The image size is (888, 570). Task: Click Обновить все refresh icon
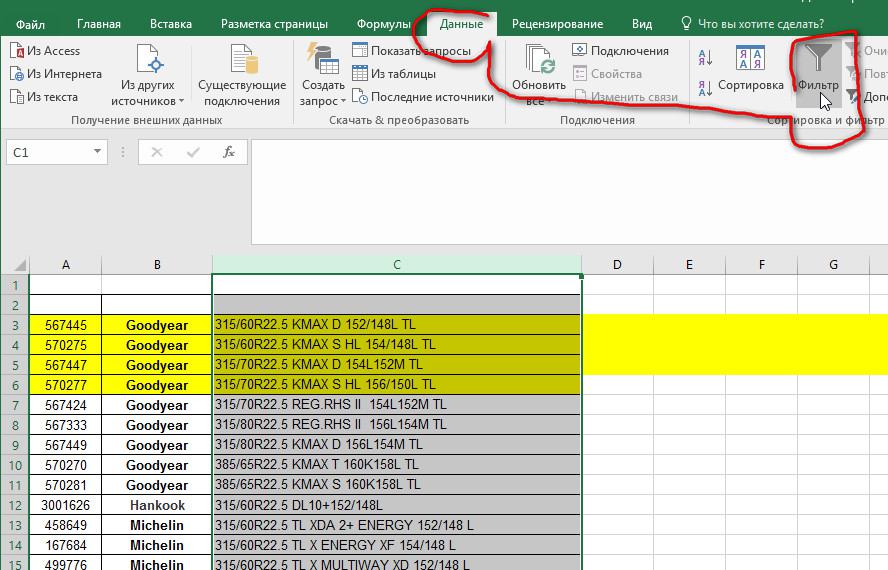[540, 59]
